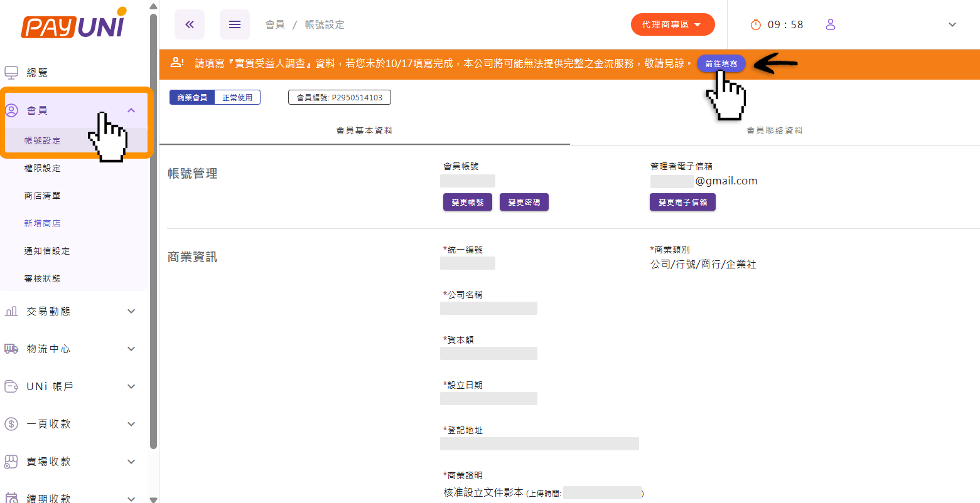This screenshot has height=503, width=980.
Task: Expand the 賣場收款 section chevron
Action: pyautogui.click(x=131, y=462)
